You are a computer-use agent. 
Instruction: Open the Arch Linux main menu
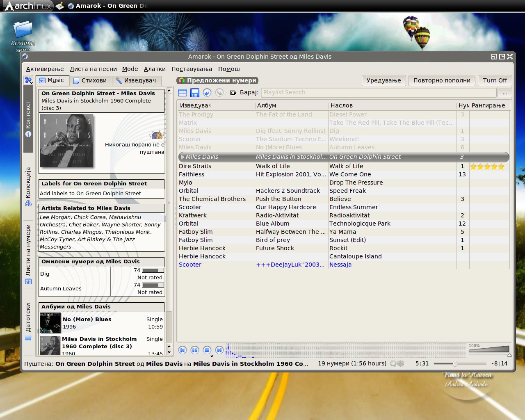tap(28, 6)
